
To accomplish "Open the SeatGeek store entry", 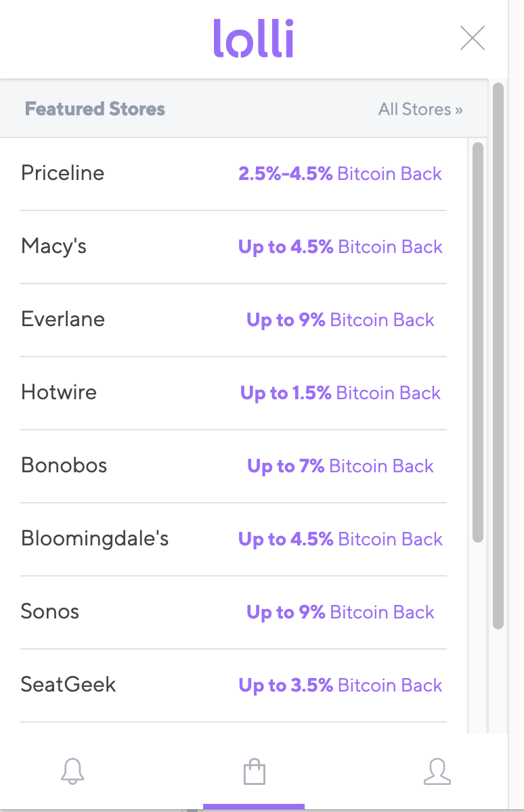I will pos(68,685).
